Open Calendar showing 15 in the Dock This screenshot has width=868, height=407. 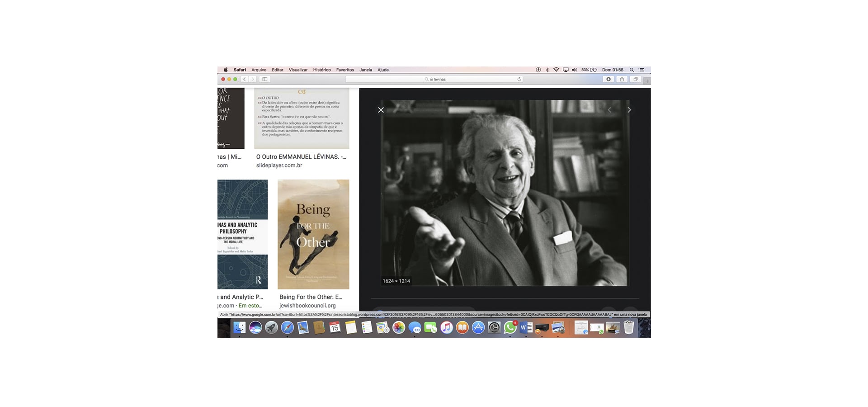(335, 327)
